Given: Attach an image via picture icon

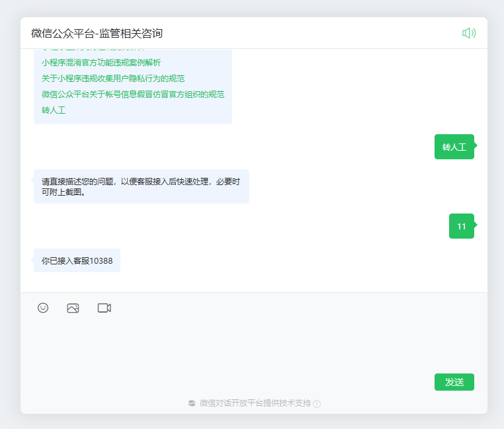Looking at the screenshot, I should [x=73, y=308].
